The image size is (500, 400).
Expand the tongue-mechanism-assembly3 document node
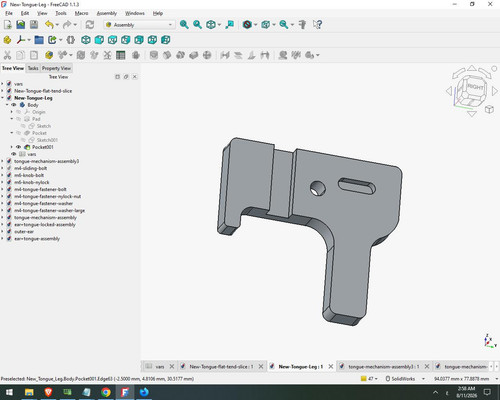point(3,161)
